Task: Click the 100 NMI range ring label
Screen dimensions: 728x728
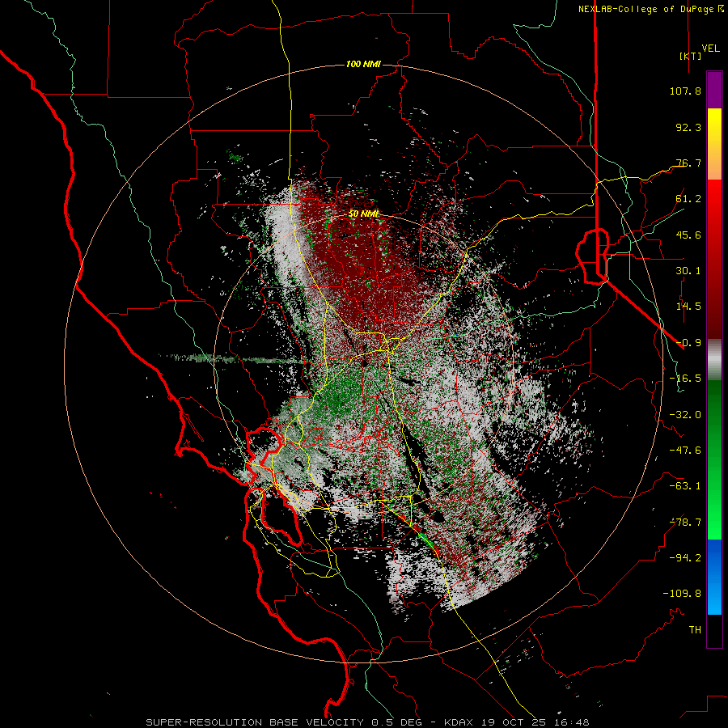Action: [x=363, y=64]
